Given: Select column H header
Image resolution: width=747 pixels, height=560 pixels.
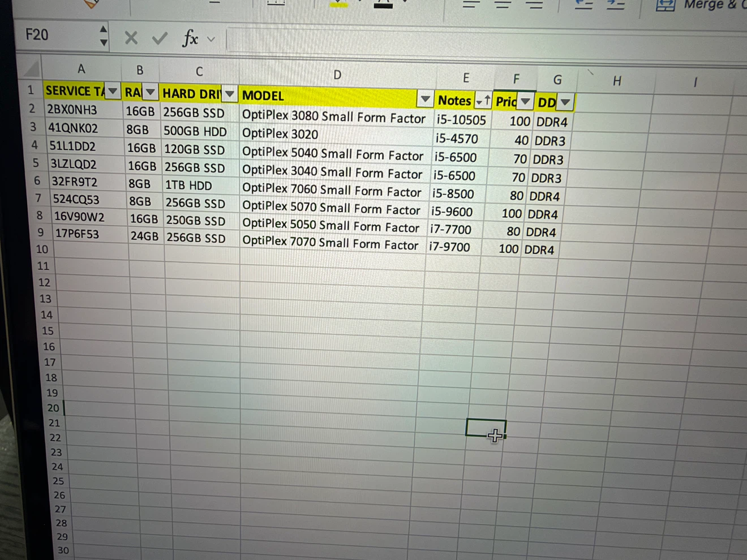Looking at the screenshot, I should pos(617,81).
